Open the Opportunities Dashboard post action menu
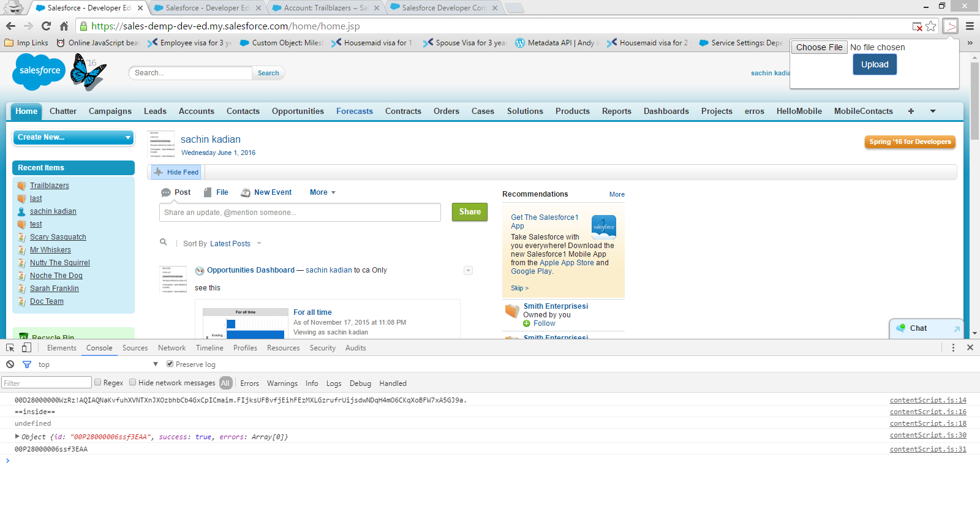 (x=468, y=270)
